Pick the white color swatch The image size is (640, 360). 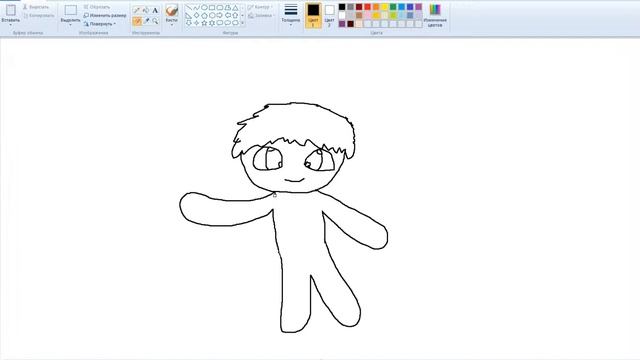click(x=342, y=16)
